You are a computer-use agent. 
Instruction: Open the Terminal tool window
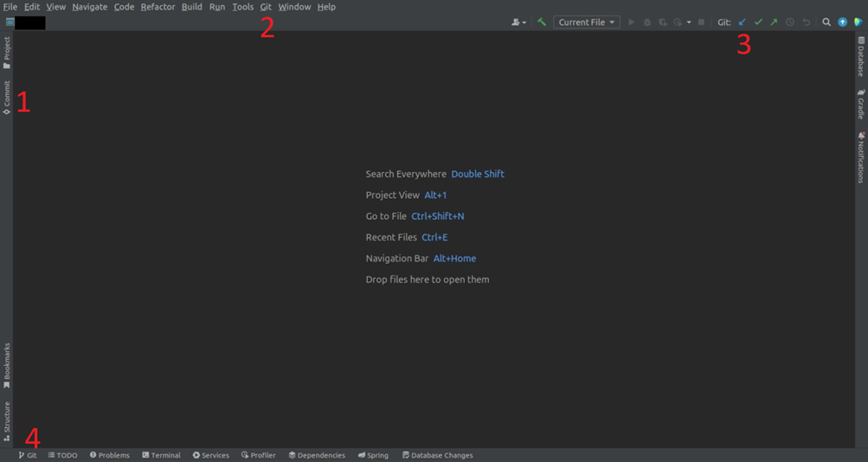pyautogui.click(x=161, y=455)
